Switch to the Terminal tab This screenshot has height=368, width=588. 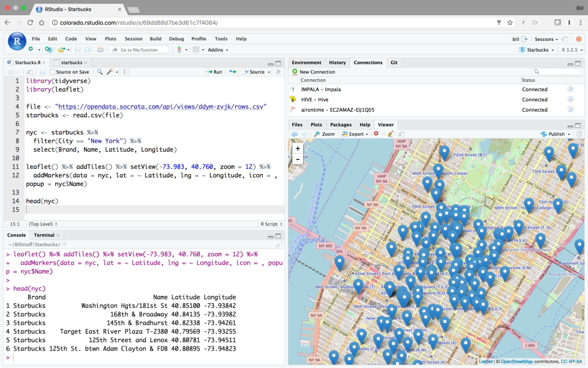[x=44, y=235]
